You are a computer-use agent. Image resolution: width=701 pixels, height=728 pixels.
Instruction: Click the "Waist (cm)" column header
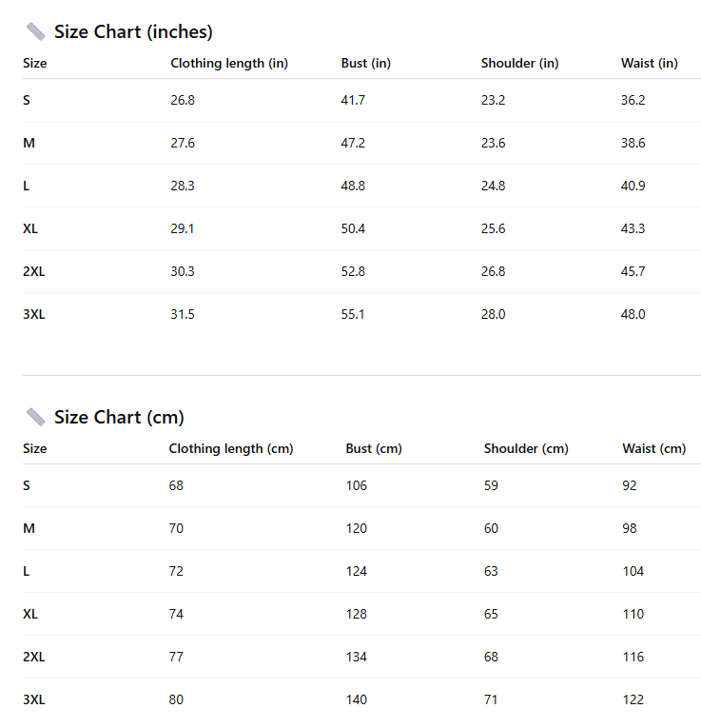coord(654,449)
